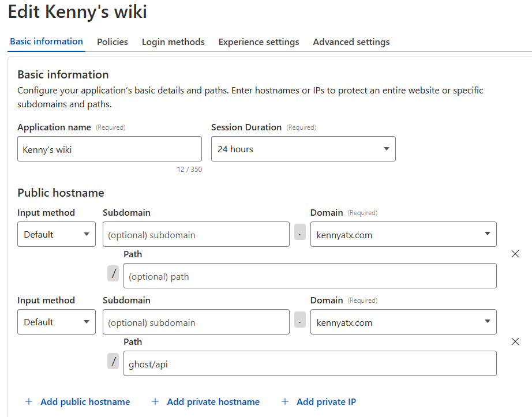Open the first Input method Default dropdown
This screenshot has width=532, height=417.
click(x=57, y=234)
